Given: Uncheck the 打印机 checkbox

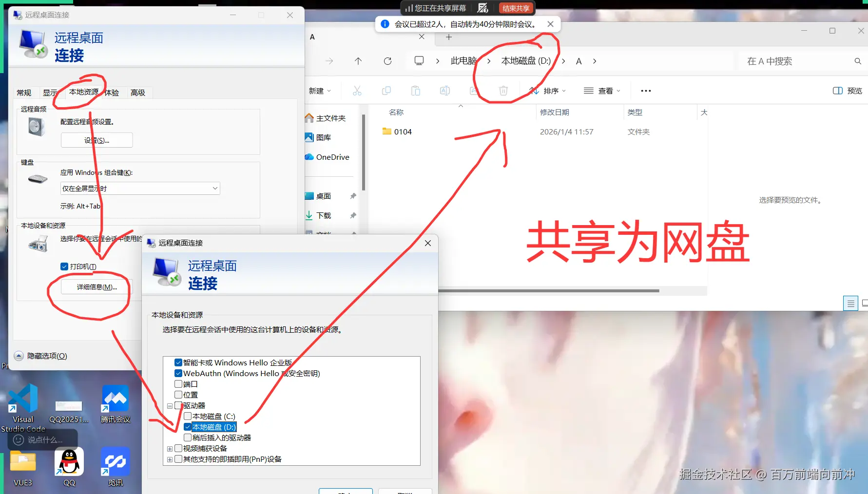Looking at the screenshot, I should click(x=64, y=266).
